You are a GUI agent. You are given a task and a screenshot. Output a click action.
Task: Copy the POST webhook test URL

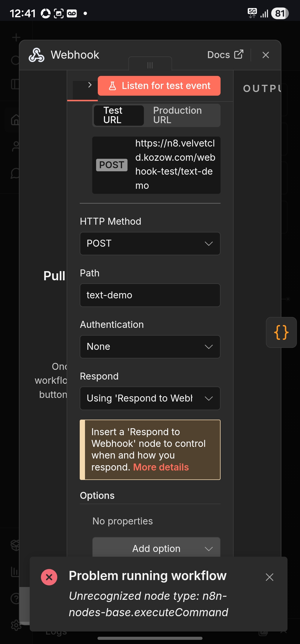[175, 165]
